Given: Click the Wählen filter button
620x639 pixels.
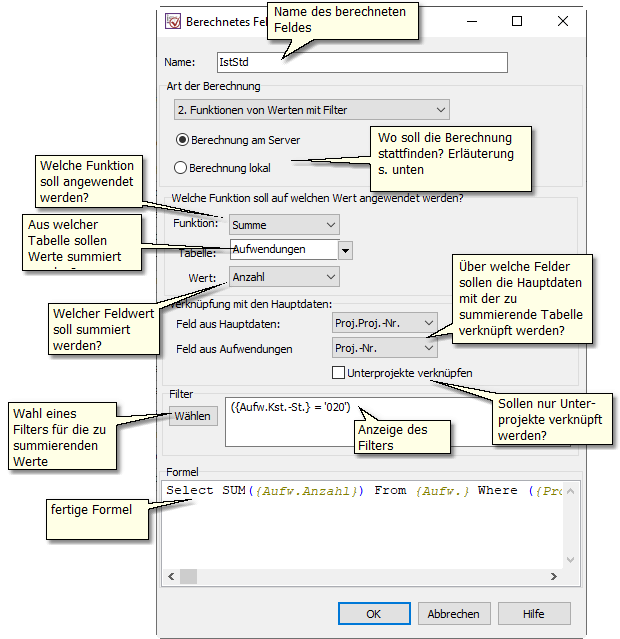Looking at the screenshot, I should (192, 416).
